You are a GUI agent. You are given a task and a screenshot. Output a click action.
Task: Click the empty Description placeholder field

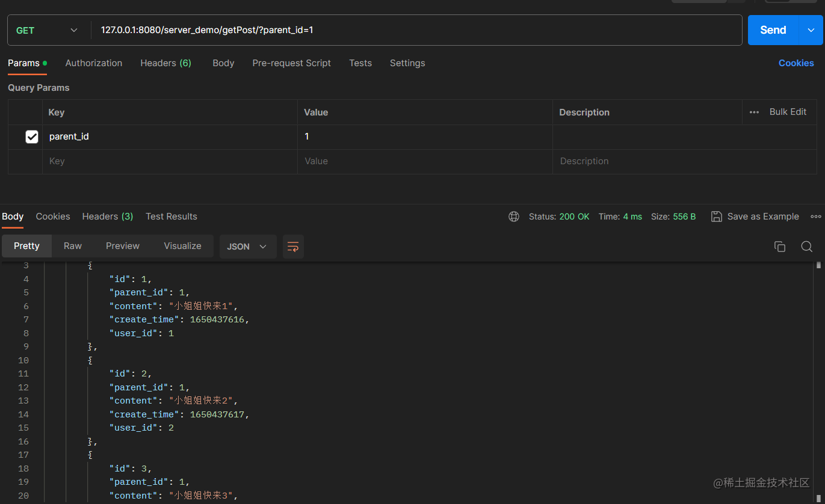[685, 162]
